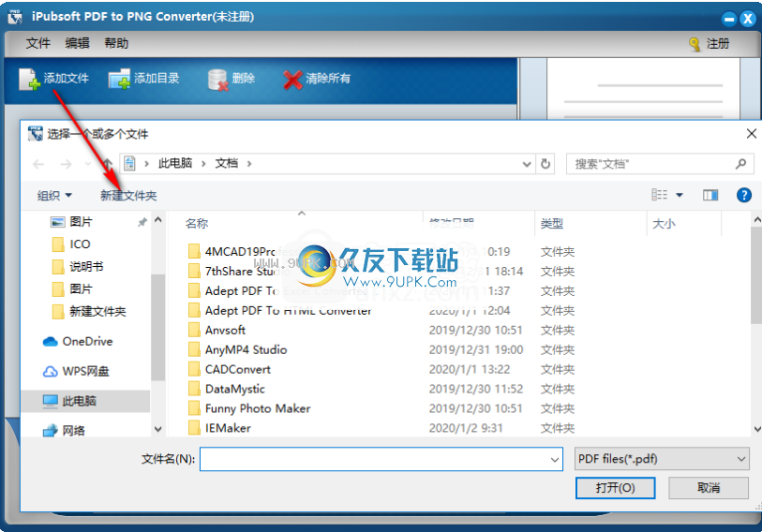This screenshot has height=532, width=762.
Task: Sort by the 大小 column header
Action: point(664,224)
